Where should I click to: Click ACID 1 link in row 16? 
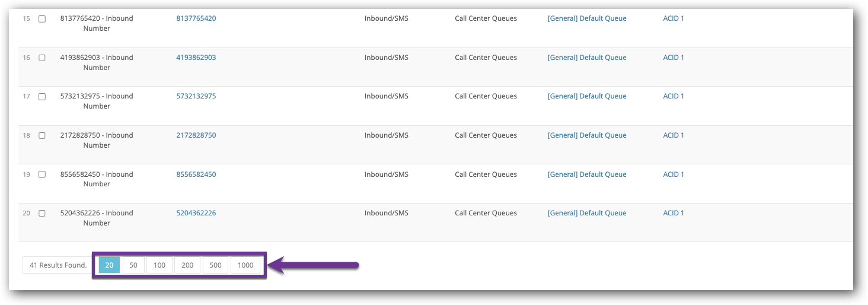click(674, 58)
